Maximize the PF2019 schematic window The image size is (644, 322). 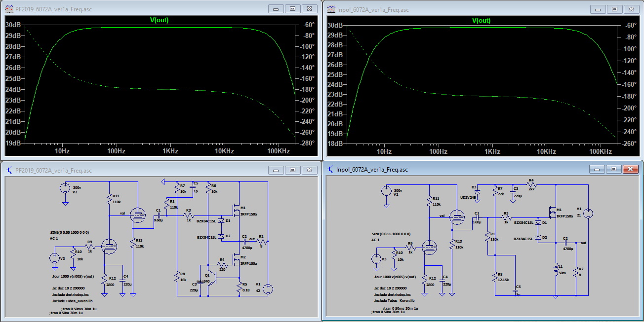(293, 170)
